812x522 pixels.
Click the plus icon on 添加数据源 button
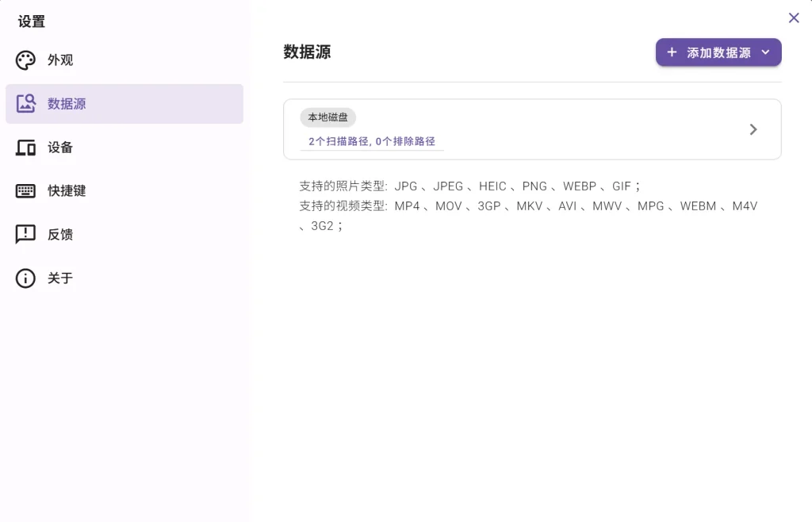pos(672,52)
